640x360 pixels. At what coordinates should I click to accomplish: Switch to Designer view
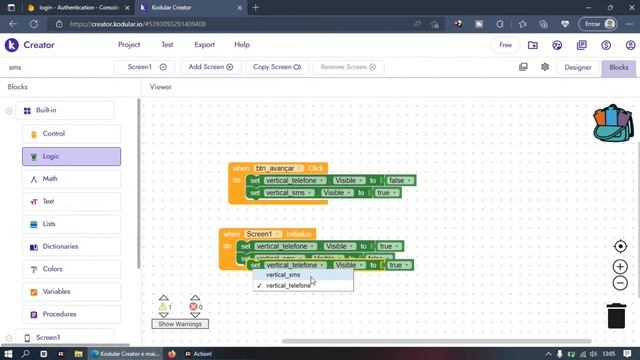578,67
